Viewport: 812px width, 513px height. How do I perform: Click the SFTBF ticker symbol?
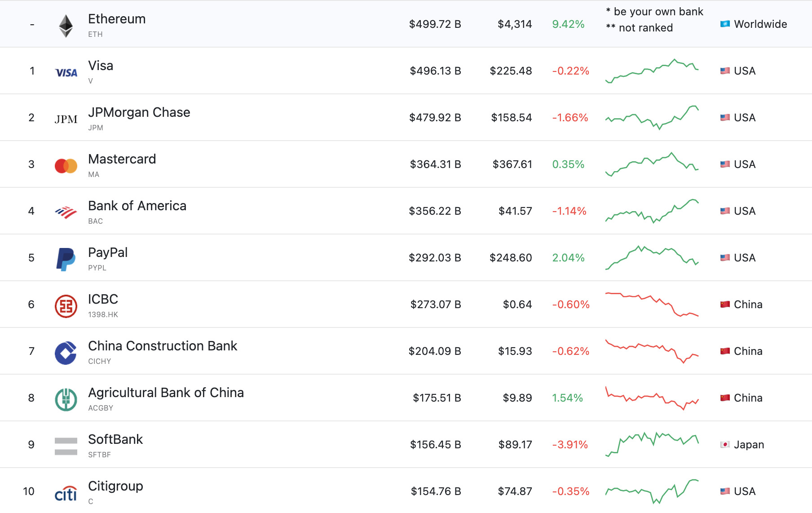click(99, 455)
